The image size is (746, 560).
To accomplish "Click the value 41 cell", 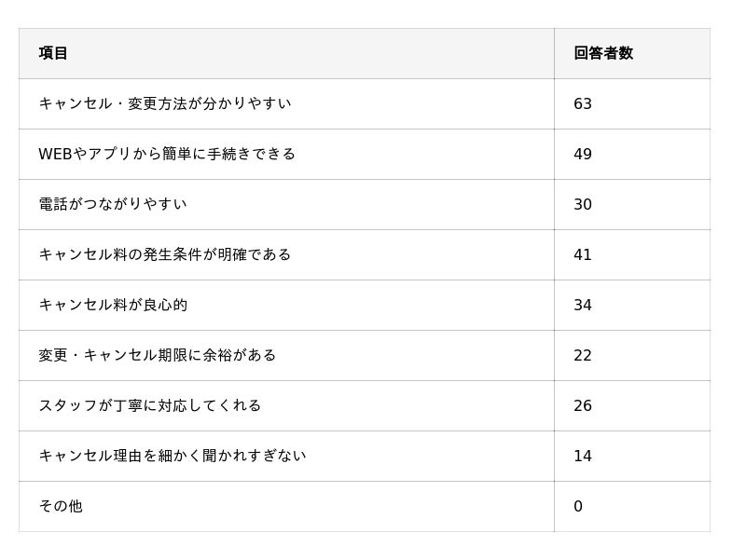I will (x=583, y=254).
